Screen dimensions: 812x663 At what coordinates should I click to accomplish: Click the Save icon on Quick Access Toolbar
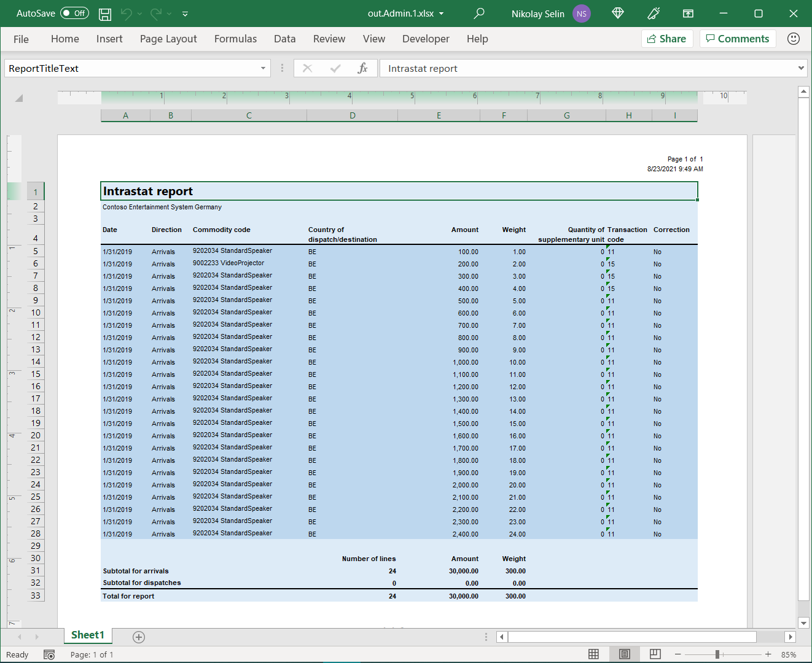[x=104, y=13]
